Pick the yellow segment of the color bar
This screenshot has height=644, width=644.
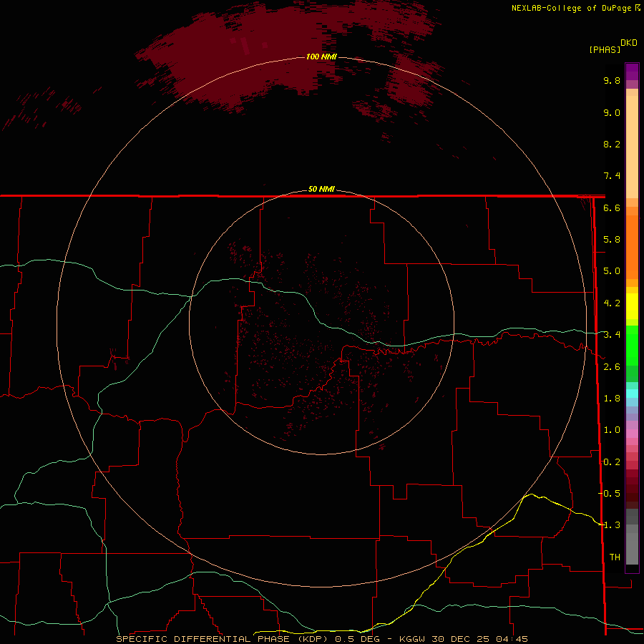632,306
